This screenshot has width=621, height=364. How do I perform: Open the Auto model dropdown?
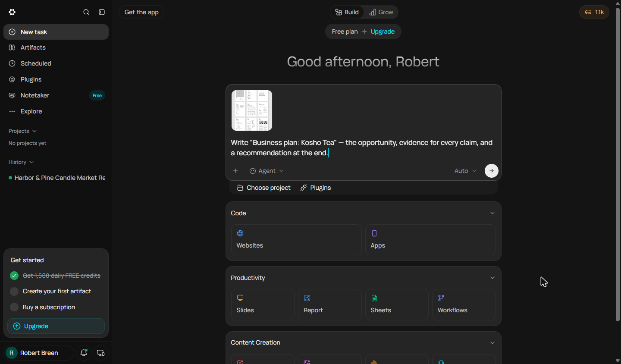(x=465, y=171)
